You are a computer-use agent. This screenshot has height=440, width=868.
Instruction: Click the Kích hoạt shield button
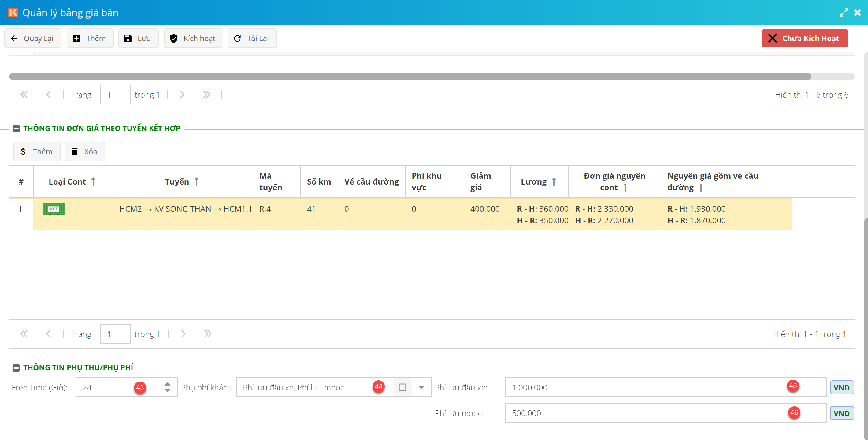coord(193,39)
